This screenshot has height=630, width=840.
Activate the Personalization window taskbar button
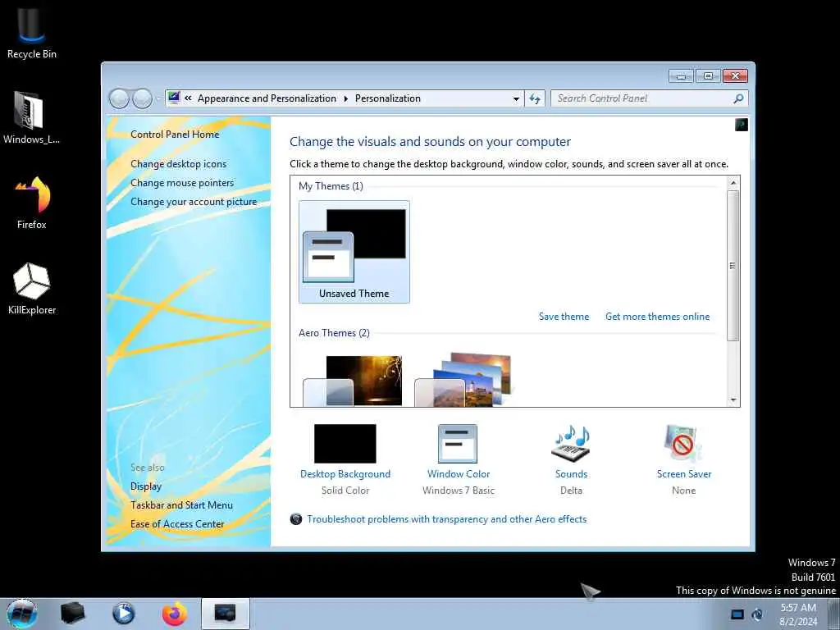pos(225,614)
